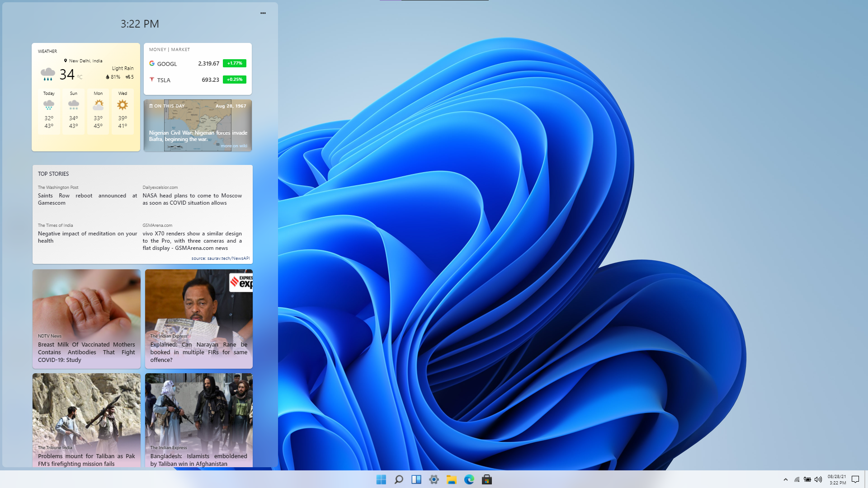Open File Explorer from the taskbar
This screenshot has height=488, width=868.
[451, 479]
